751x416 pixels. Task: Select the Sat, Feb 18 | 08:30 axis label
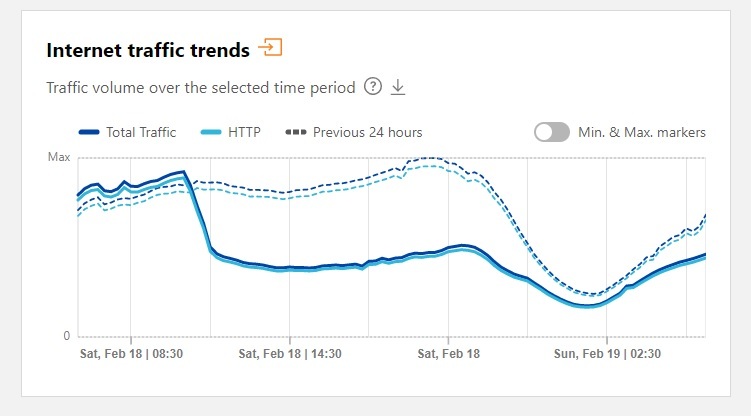click(130, 353)
